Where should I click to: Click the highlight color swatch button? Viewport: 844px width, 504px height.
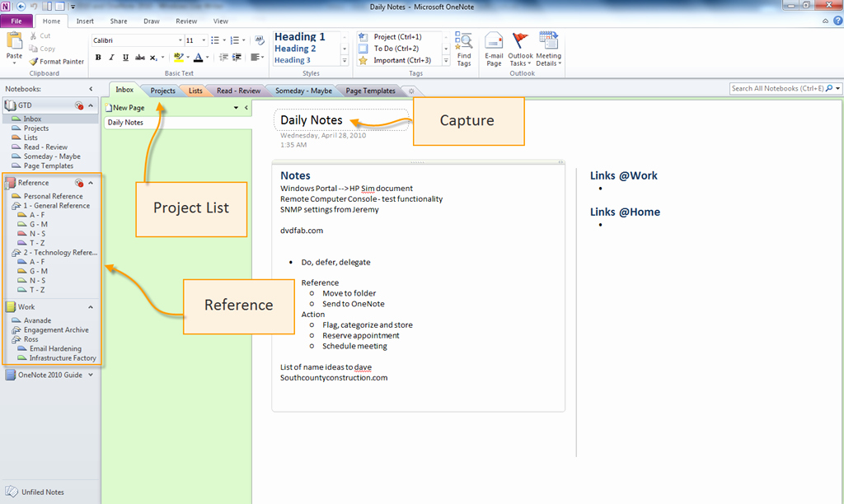coord(179,58)
